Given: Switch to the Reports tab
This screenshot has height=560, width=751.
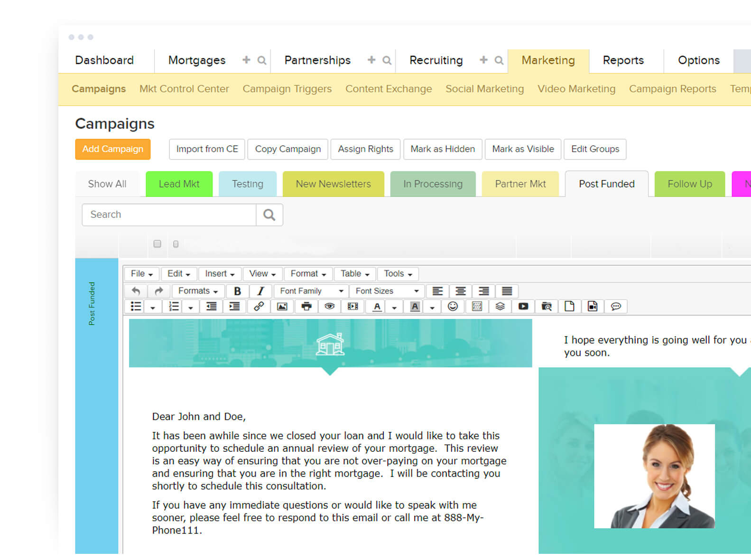Looking at the screenshot, I should coord(623,60).
